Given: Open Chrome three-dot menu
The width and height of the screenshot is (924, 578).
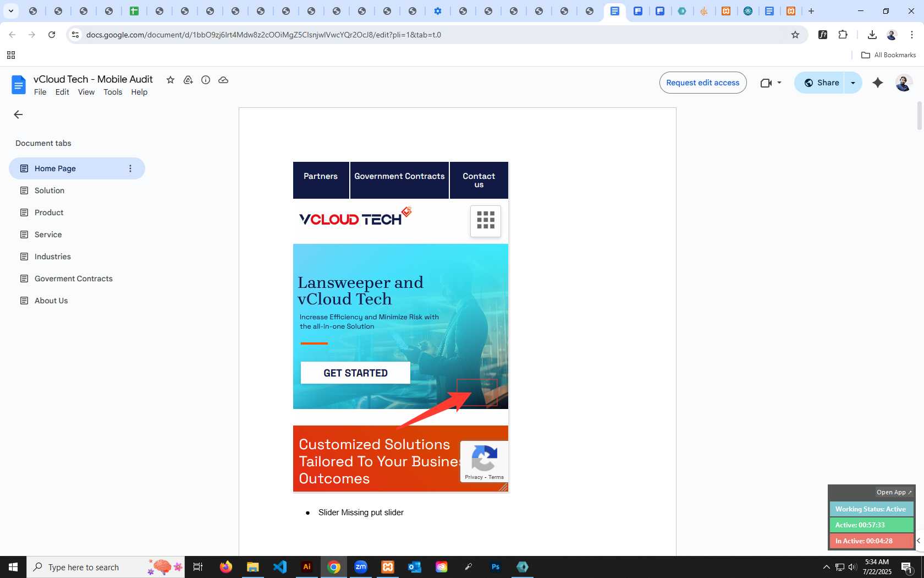Looking at the screenshot, I should pyautogui.click(x=912, y=35).
